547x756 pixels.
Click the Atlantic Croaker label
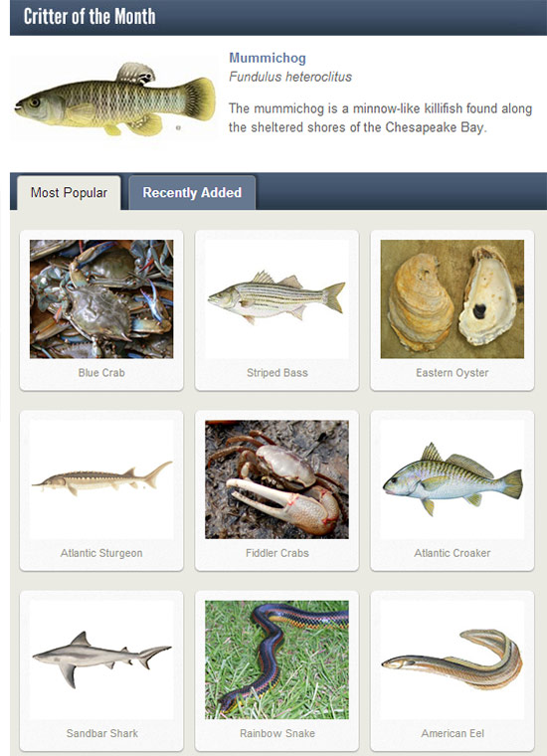(x=453, y=553)
